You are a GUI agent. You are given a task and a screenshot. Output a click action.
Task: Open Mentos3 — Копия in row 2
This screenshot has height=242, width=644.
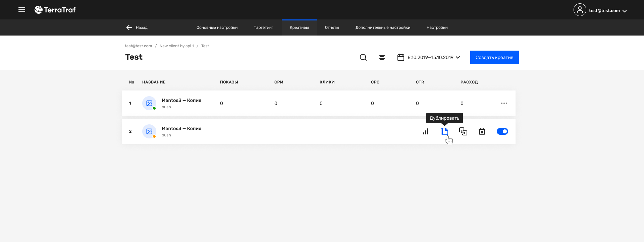[x=181, y=128]
